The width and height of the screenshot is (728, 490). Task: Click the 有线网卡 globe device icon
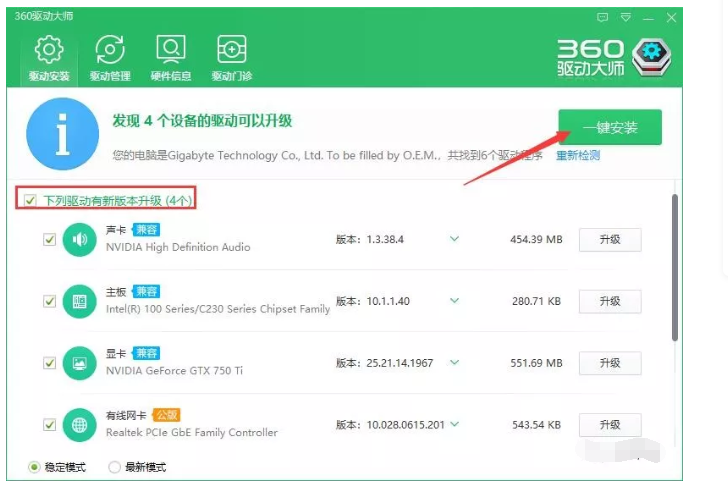pyautogui.click(x=79, y=425)
